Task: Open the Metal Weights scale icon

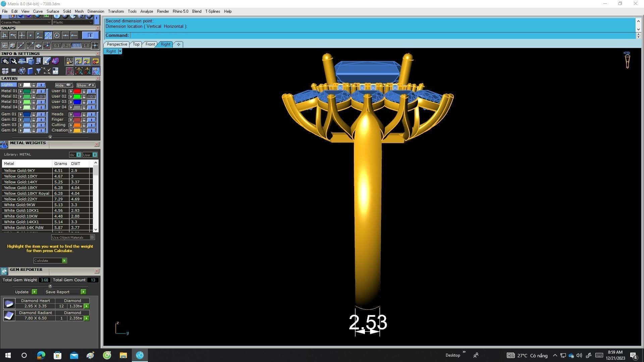Action: tap(4, 145)
